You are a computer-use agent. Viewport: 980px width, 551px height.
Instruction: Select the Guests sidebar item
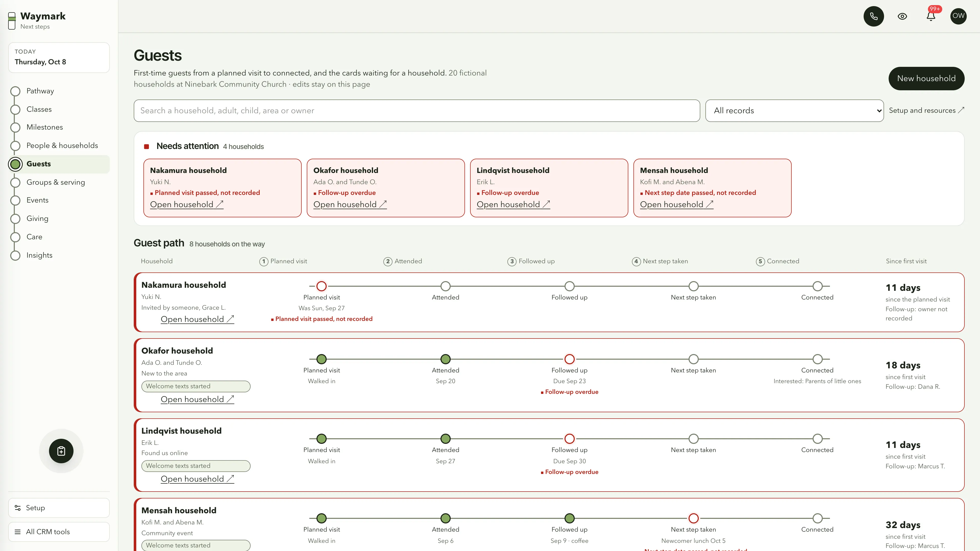pos(59,164)
